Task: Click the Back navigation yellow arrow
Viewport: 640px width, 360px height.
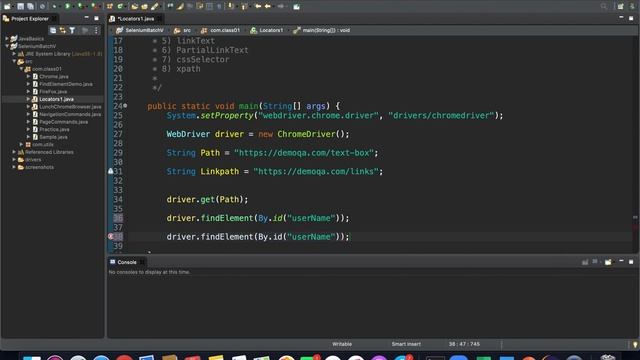Action: (x=267, y=6)
